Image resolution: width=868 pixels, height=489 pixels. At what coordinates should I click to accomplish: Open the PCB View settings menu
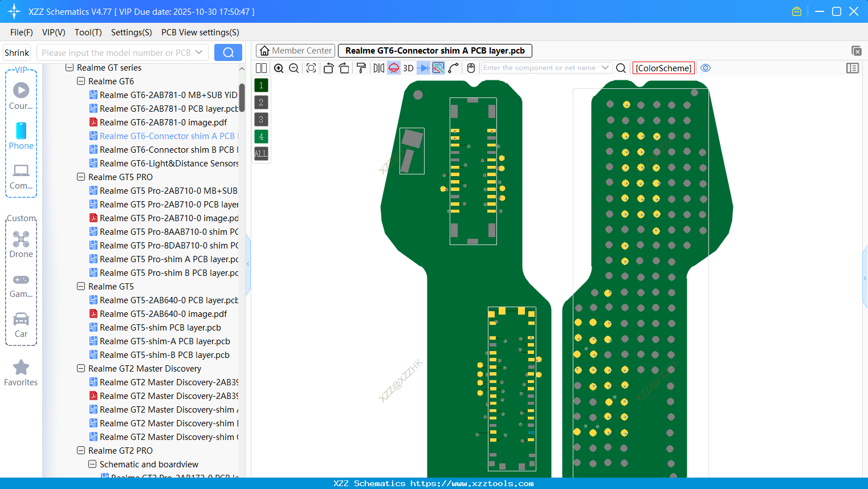pyautogui.click(x=200, y=32)
